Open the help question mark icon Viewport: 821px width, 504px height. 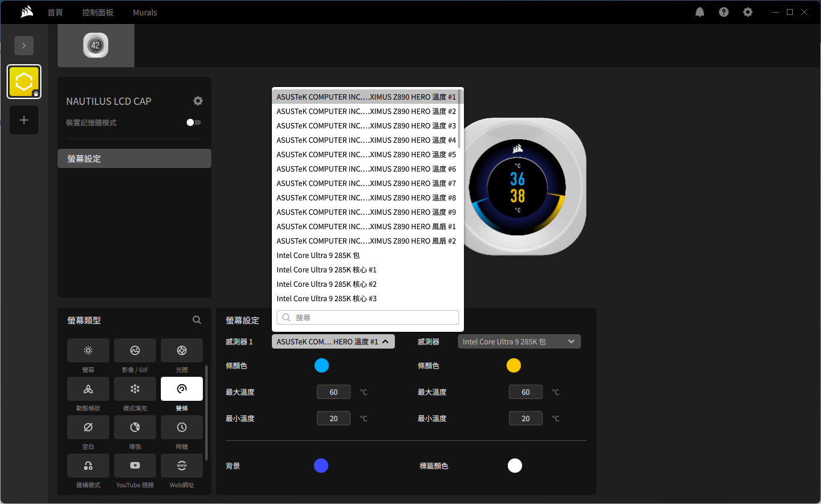(x=724, y=12)
